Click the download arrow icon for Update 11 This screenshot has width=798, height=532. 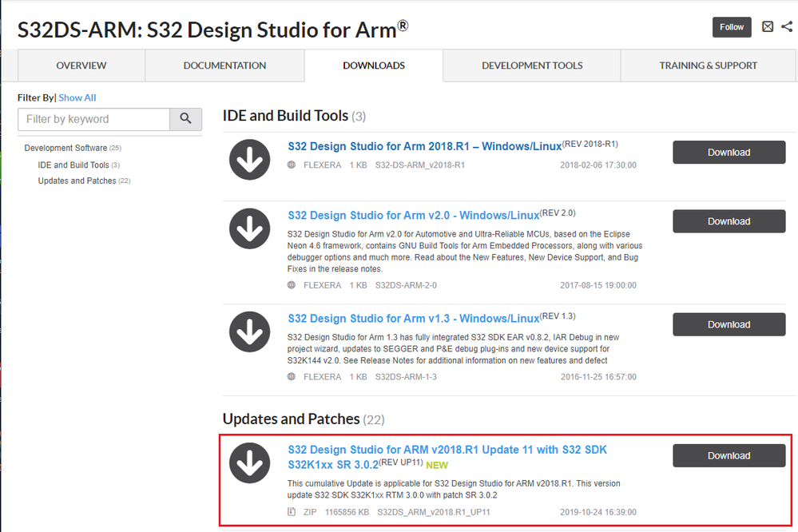(x=249, y=463)
